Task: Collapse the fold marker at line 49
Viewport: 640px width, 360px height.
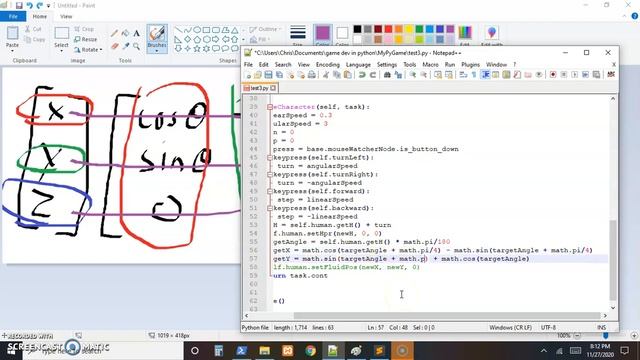Action: click(270, 191)
